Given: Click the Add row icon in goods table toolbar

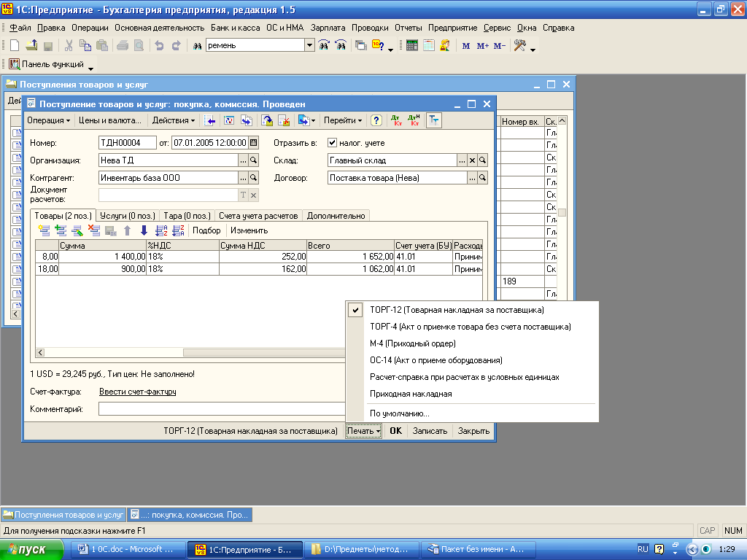Looking at the screenshot, I should [44, 230].
